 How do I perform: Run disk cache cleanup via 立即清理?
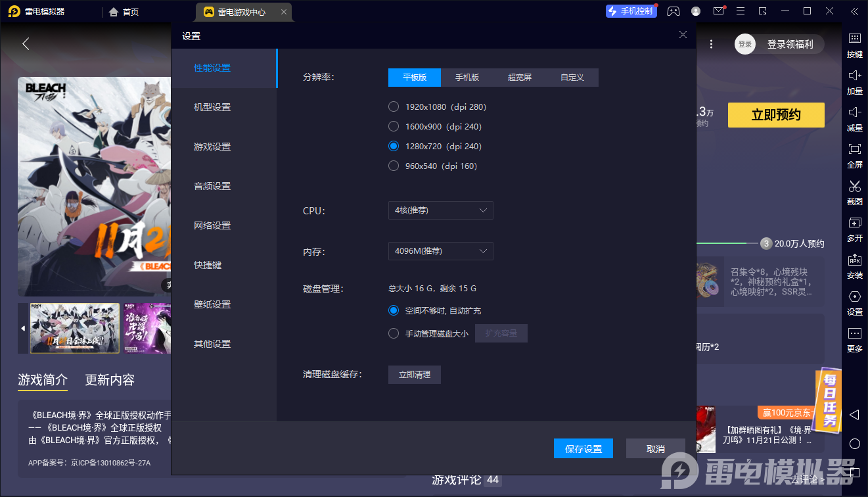[x=414, y=374]
